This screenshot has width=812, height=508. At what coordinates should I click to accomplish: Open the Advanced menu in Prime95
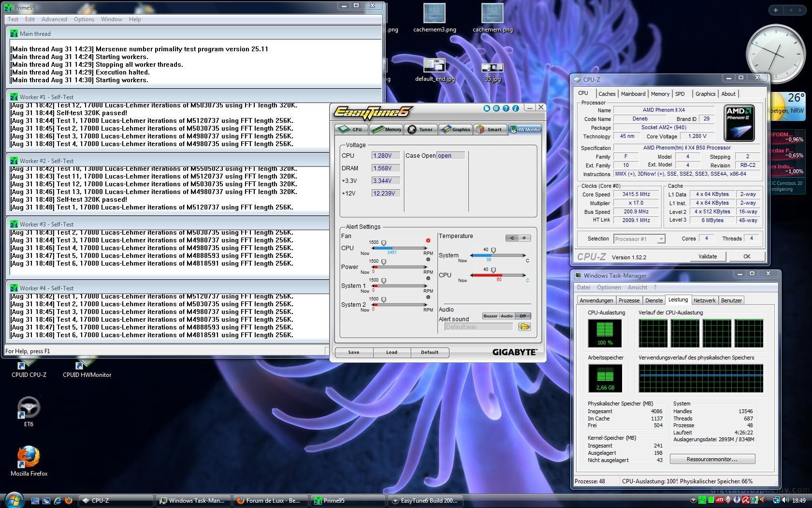[x=54, y=19]
